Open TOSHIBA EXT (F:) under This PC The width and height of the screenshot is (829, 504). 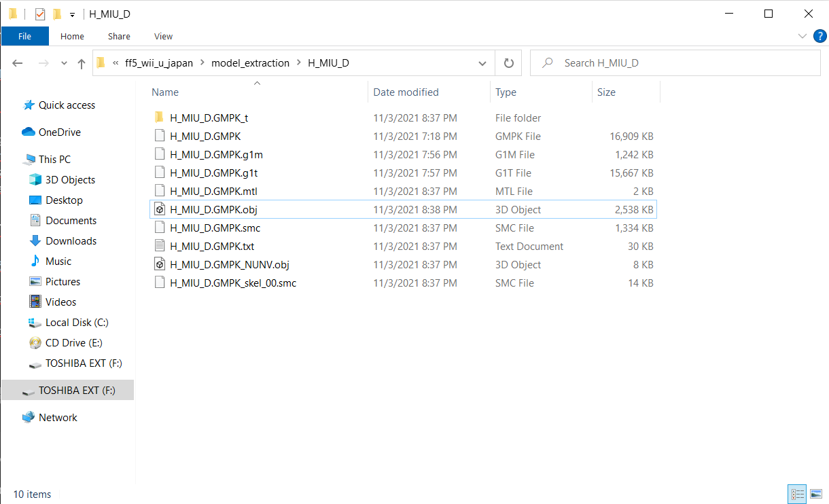[x=84, y=363]
